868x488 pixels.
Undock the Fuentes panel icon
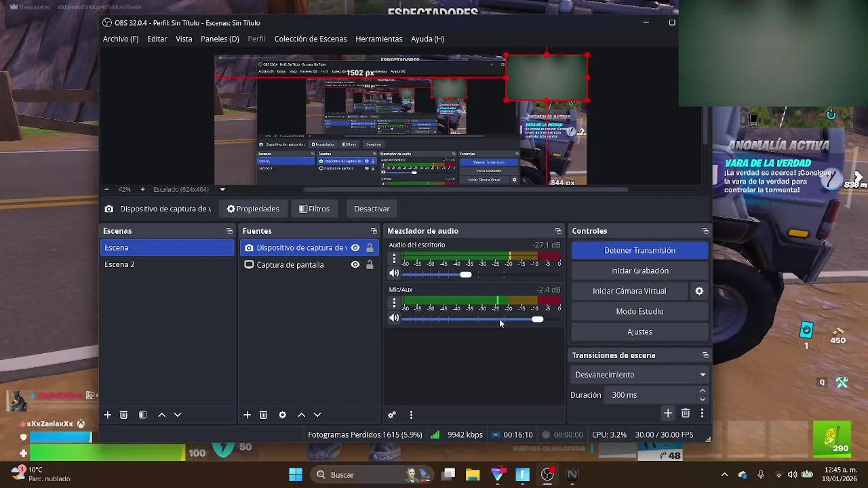pos(374,231)
